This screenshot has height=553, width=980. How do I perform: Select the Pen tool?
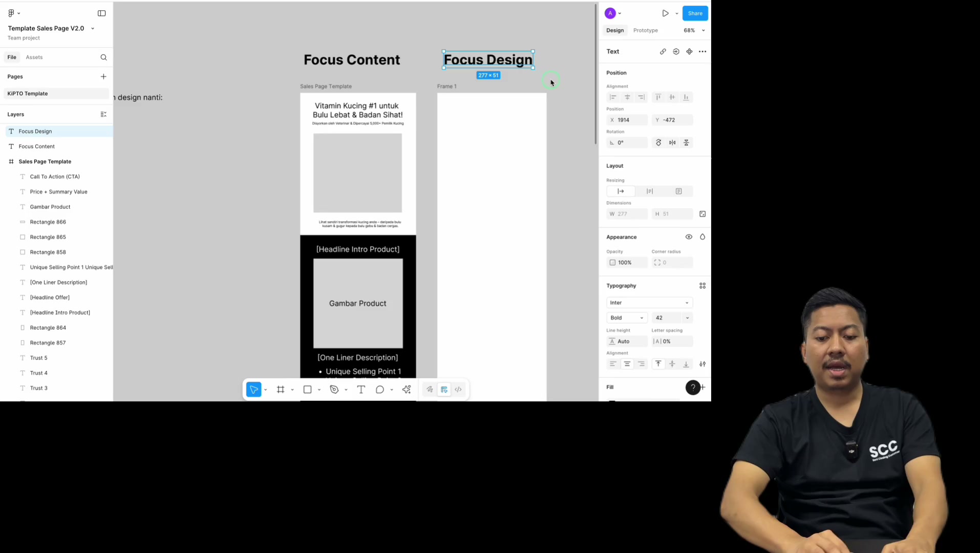[334, 390]
